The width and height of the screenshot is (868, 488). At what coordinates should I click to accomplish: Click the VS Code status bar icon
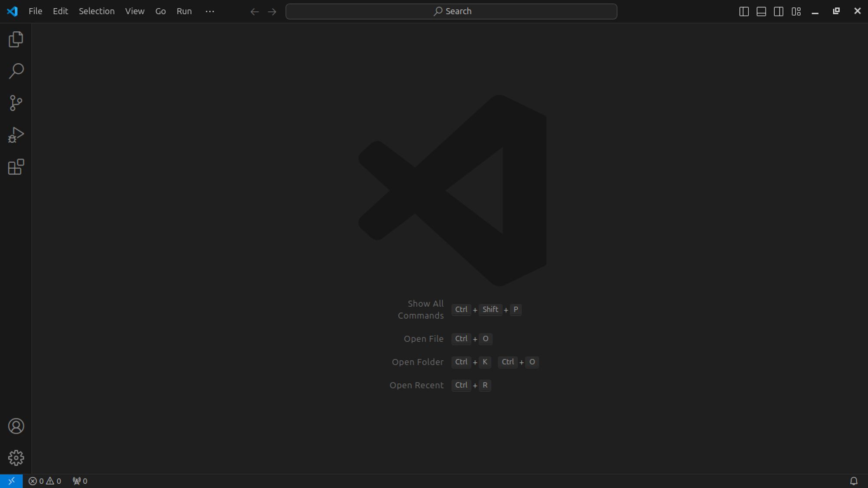[x=11, y=481]
